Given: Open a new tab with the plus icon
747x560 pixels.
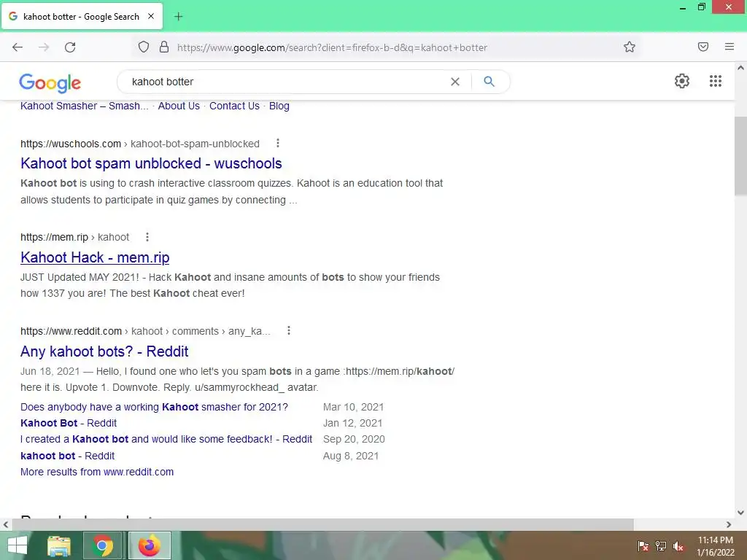Looking at the screenshot, I should 178,17.
